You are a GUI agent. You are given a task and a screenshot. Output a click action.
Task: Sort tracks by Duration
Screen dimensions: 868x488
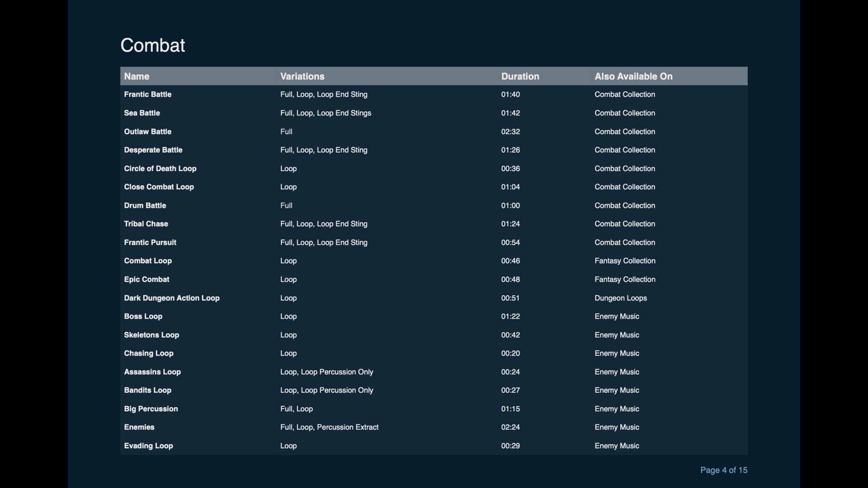(520, 76)
